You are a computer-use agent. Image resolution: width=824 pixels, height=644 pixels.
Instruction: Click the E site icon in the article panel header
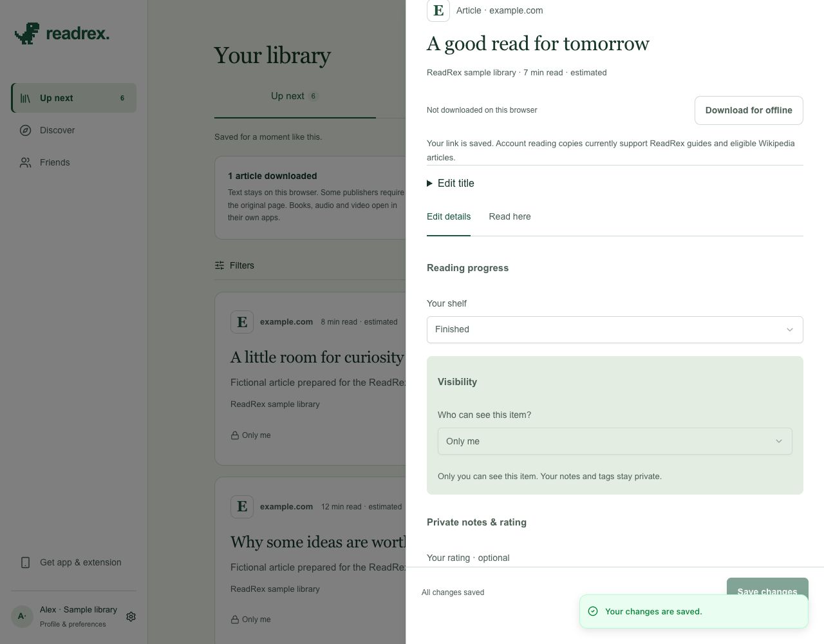coord(438,10)
